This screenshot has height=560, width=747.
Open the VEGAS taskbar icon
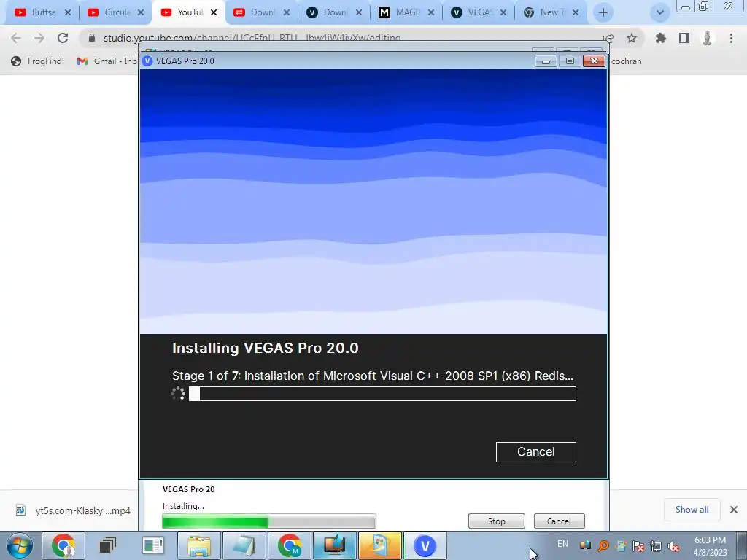click(425, 545)
